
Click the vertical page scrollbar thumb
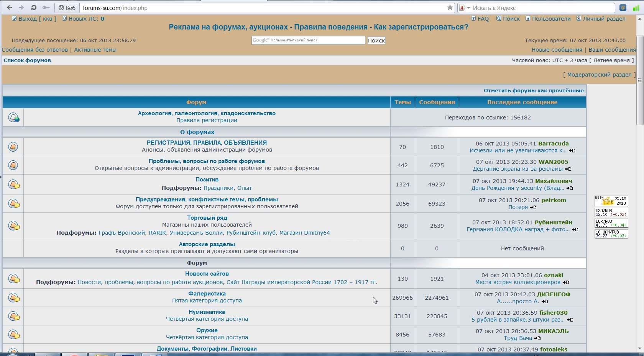point(639,80)
